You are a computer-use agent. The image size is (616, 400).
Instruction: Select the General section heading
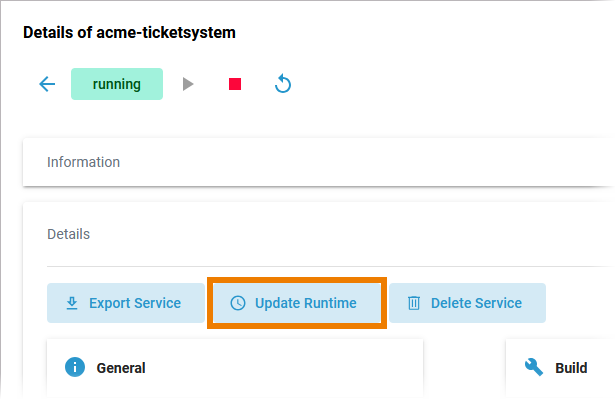[x=121, y=368]
